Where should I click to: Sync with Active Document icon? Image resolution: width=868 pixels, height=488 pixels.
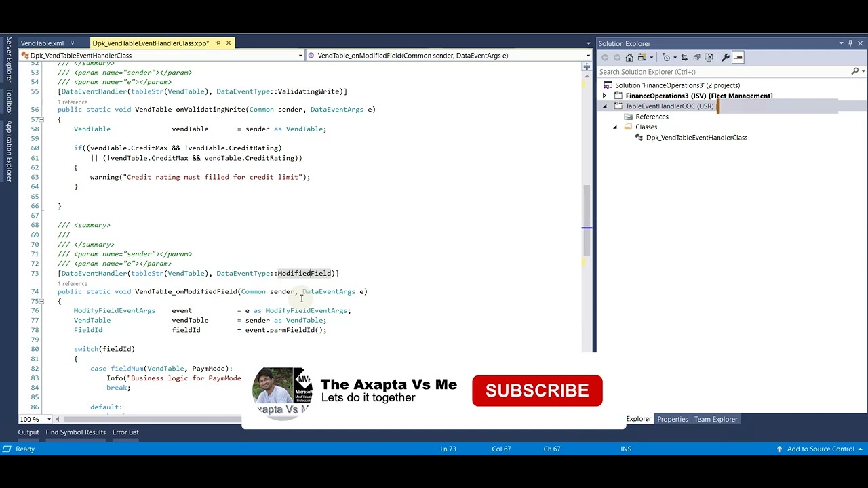[684, 58]
